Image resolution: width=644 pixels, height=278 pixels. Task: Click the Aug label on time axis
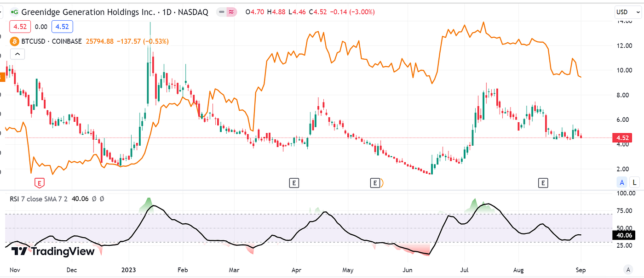click(519, 270)
